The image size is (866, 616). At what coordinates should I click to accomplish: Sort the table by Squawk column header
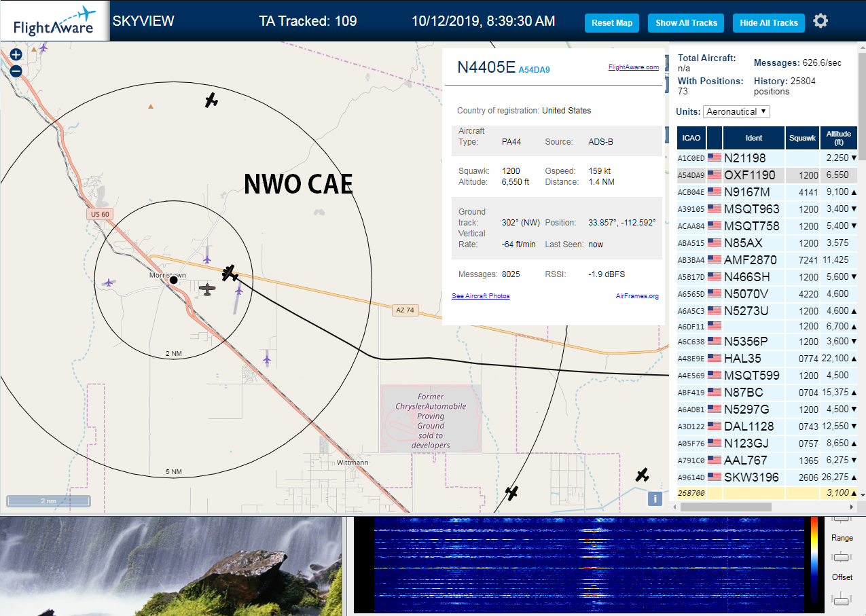[802, 138]
